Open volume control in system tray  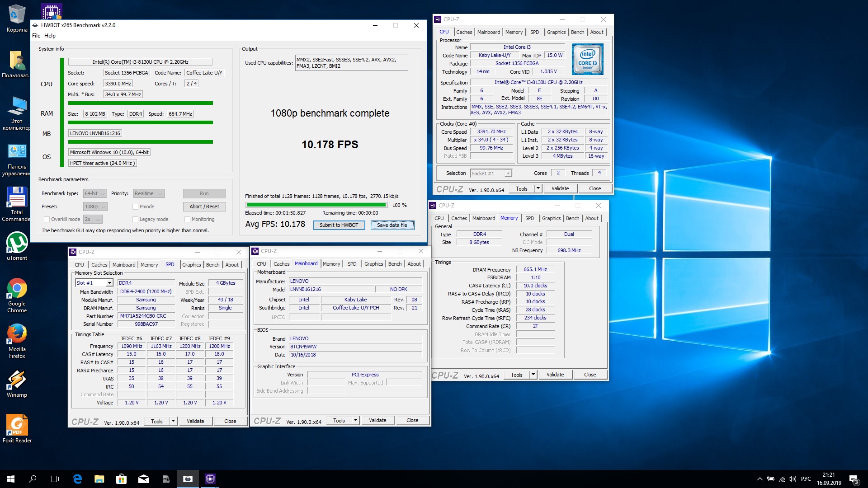click(x=792, y=479)
